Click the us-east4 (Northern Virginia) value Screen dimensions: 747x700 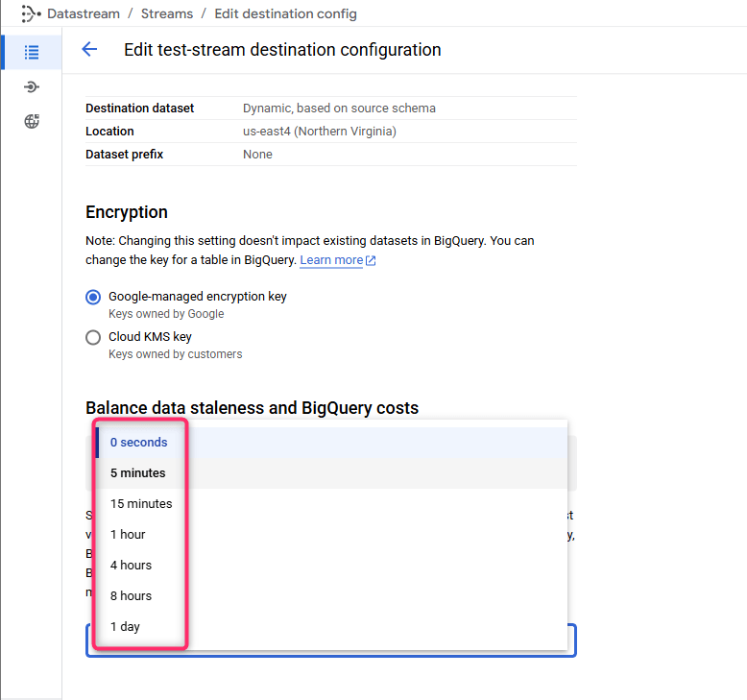(x=320, y=132)
